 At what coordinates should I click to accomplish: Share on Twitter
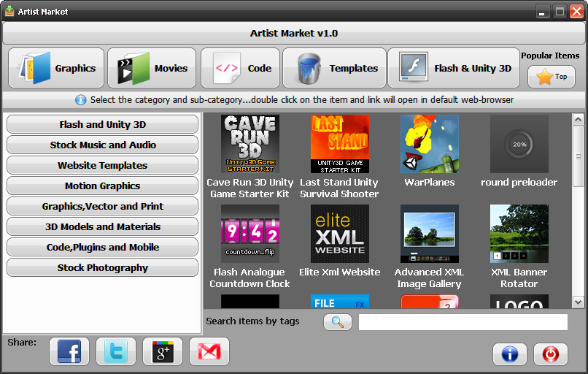click(116, 351)
